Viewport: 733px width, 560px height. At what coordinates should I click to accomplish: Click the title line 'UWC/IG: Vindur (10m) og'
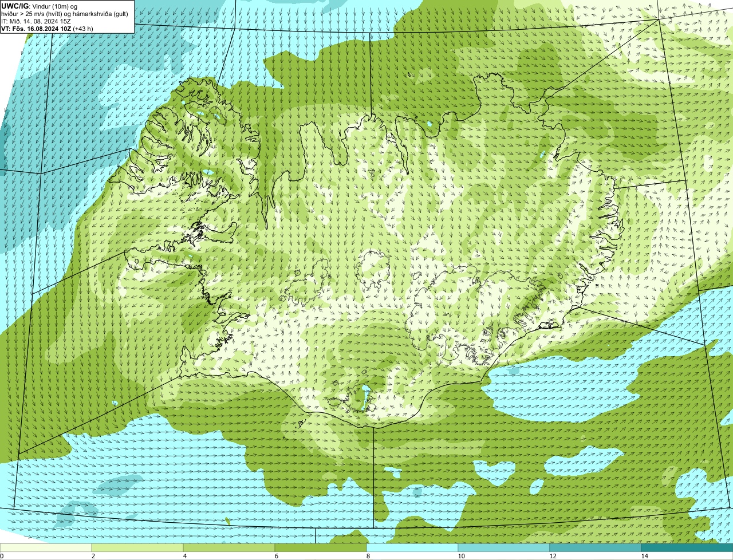coord(40,6)
